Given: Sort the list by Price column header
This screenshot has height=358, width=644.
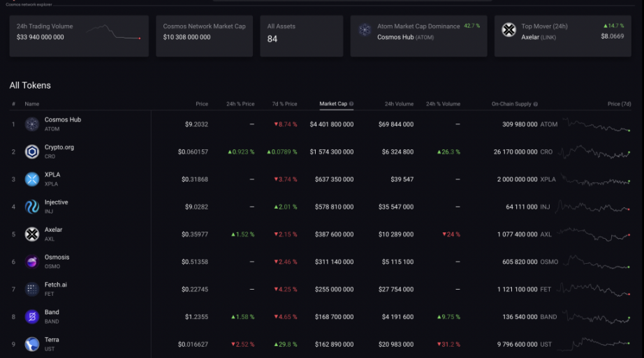Looking at the screenshot, I should point(201,104).
